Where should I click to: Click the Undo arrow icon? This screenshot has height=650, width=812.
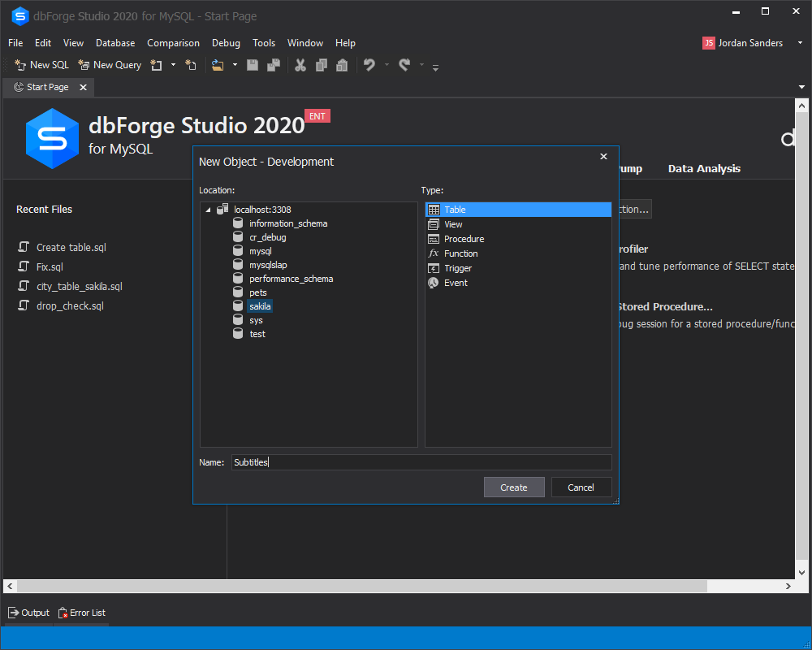(x=369, y=65)
